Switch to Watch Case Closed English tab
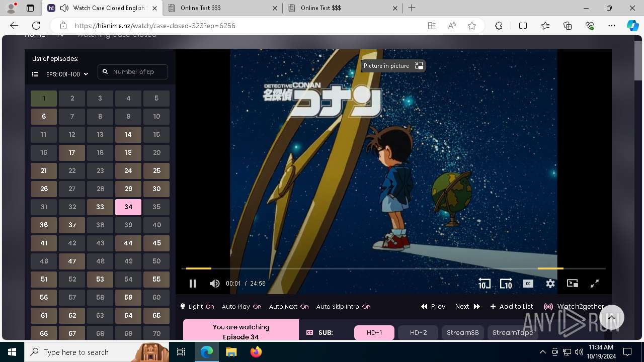The image size is (644, 362). pos(103,8)
